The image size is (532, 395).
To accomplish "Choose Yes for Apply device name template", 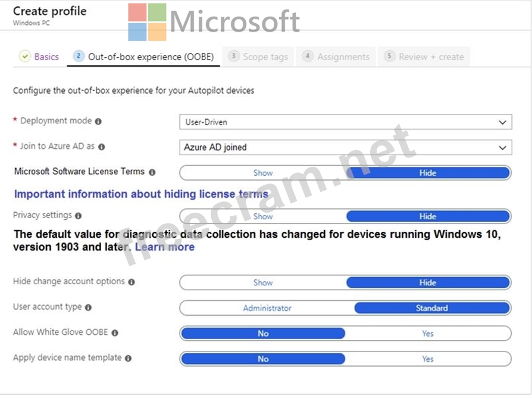I will [427, 359].
